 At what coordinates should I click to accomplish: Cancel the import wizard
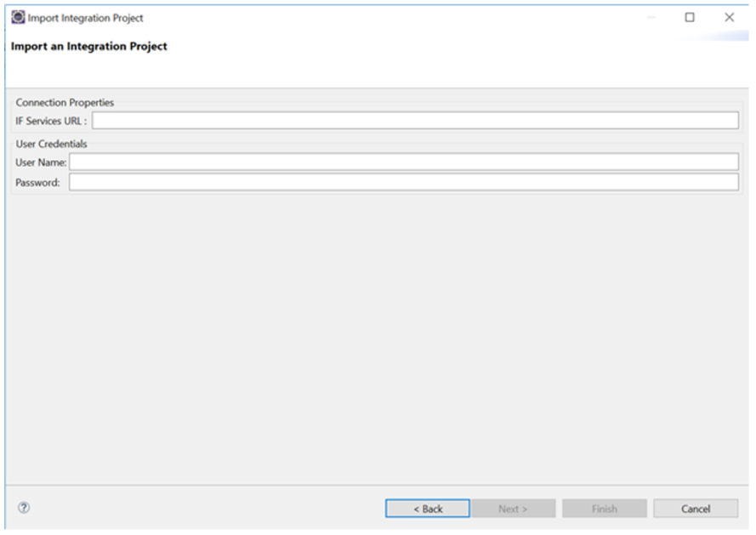[695, 509]
